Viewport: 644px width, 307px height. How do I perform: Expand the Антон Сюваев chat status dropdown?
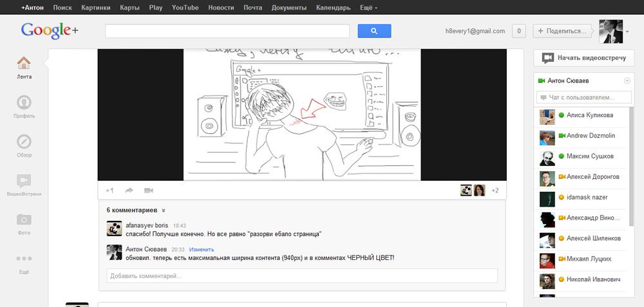(x=627, y=81)
